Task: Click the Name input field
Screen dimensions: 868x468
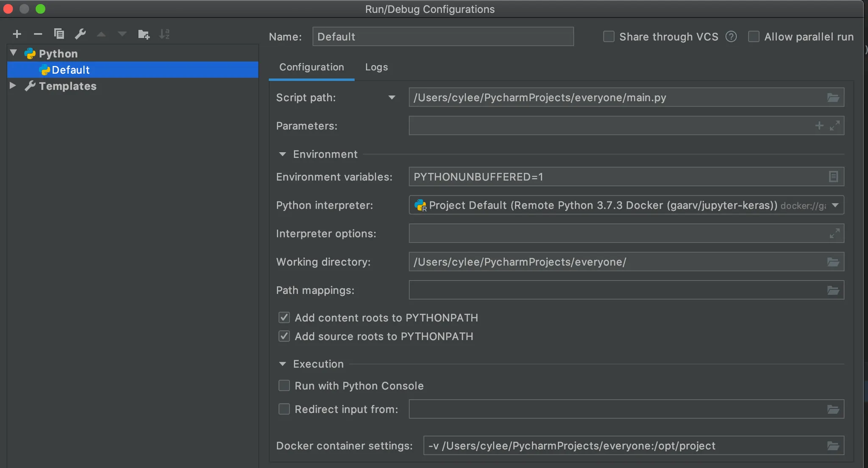Action: coord(442,37)
